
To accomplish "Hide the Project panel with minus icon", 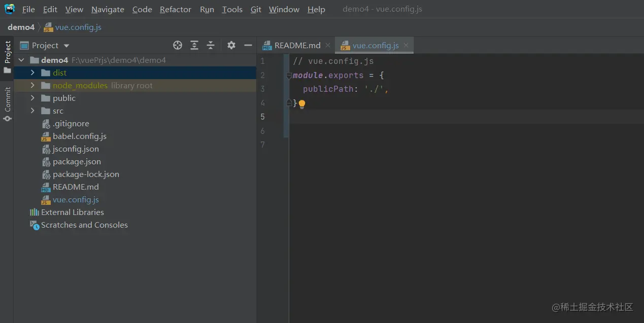I will (x=248, y=45).
